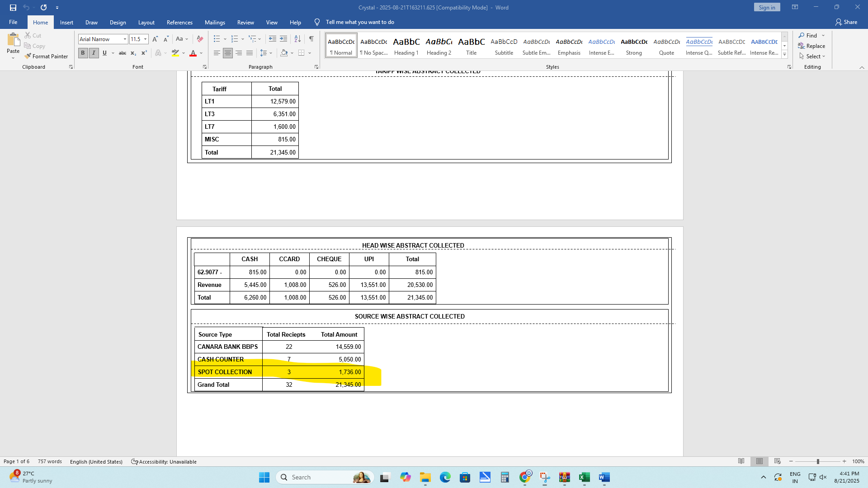Toggle Italic formatting
Image resolution: width=868 pixels, height=488 pixels.
pos(94,53)
